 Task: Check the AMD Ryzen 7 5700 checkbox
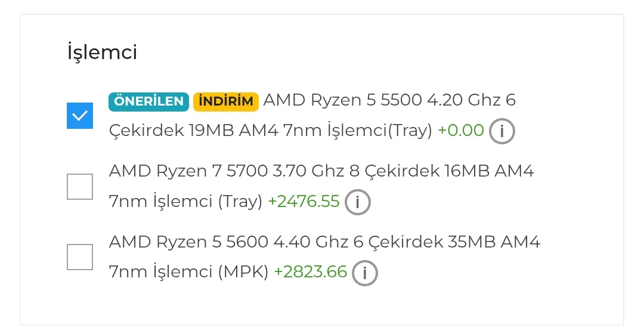tap(80, 187)
